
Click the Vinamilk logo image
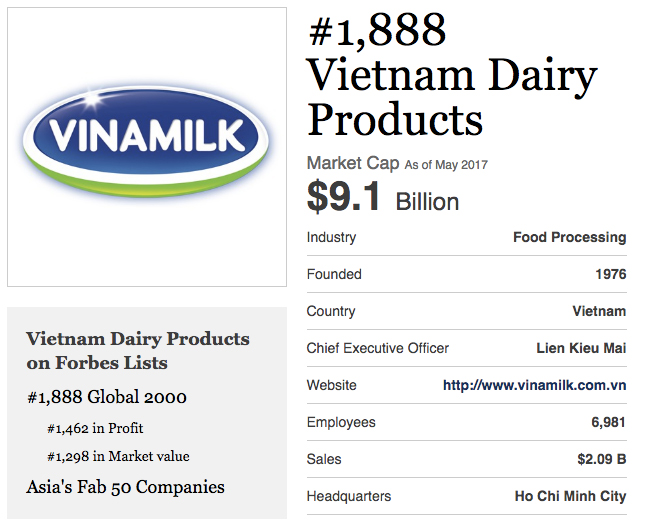tap(146, 142)
